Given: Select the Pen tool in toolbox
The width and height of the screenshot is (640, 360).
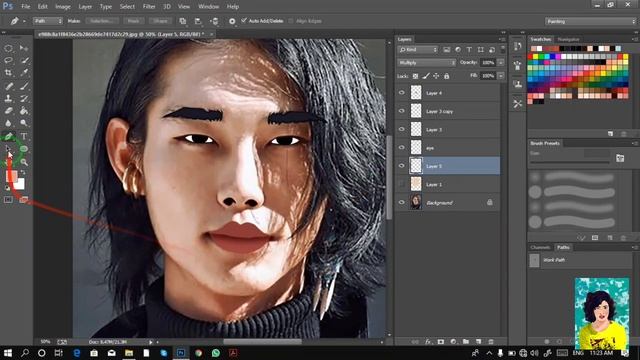Looking at the screenshot, I should [x=8, y=136].
